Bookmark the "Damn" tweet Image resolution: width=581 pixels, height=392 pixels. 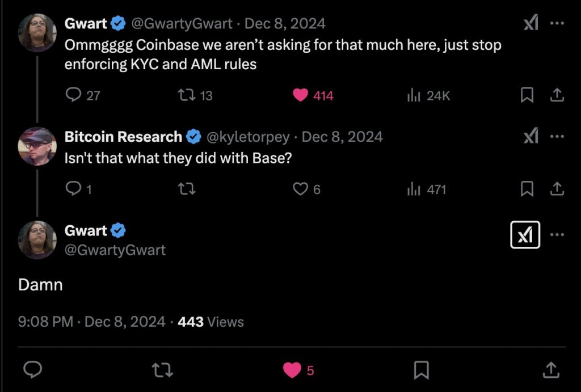click(x=421, y=370)
